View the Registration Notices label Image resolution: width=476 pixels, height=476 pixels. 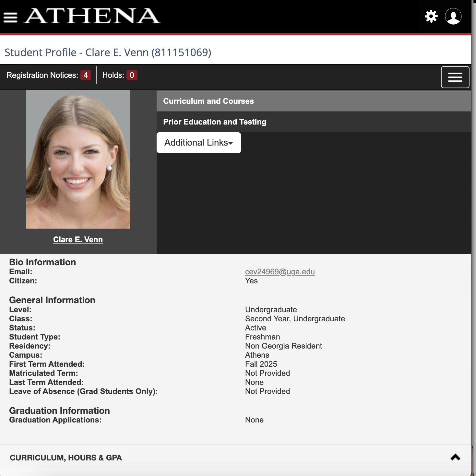42,75
